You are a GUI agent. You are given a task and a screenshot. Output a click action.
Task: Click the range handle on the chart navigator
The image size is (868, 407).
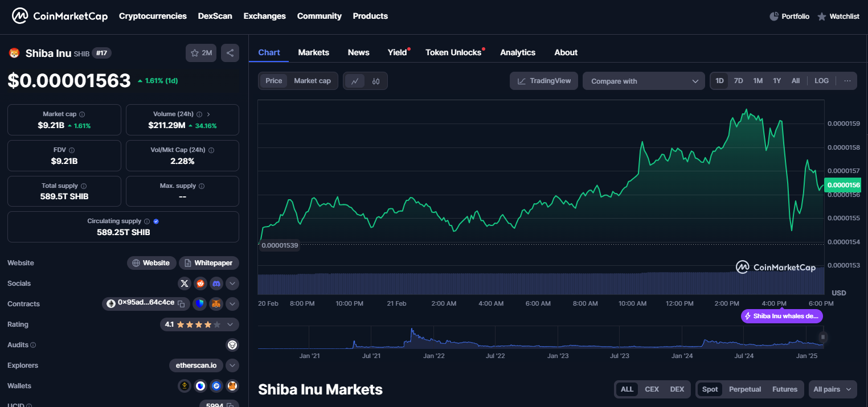822,337
